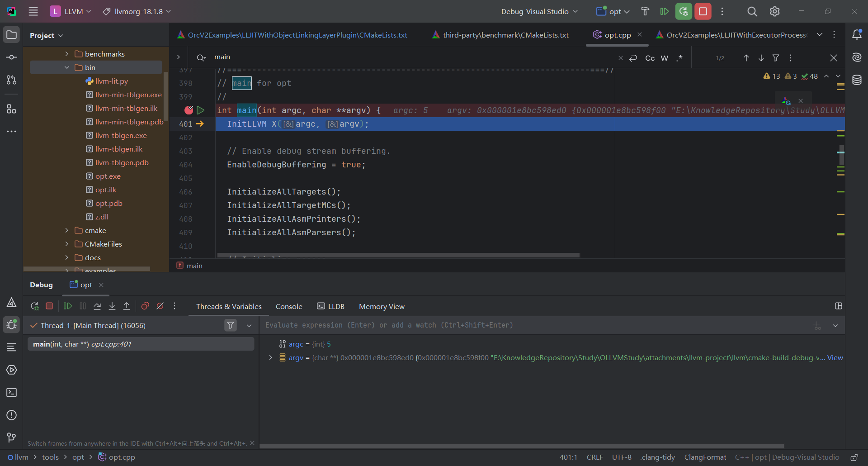Expand the benchmarks folder in the project tree

(67, 54)
